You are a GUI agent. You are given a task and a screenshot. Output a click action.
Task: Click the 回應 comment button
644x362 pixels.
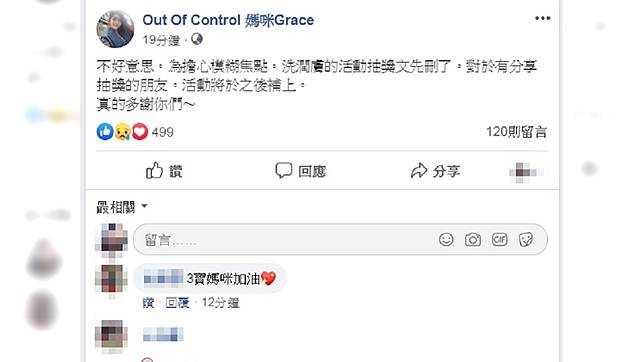pos(300,171)
